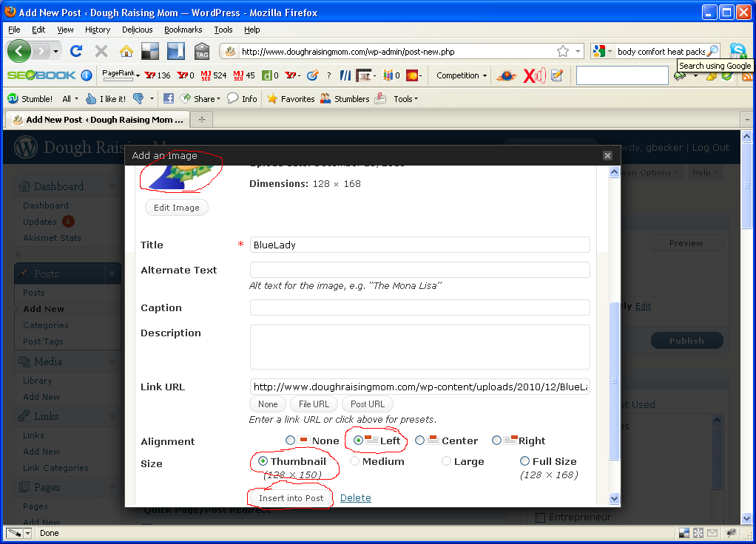
Task: Click the Facebook icon in StumbleUpon bar
Action: [168, 99]
